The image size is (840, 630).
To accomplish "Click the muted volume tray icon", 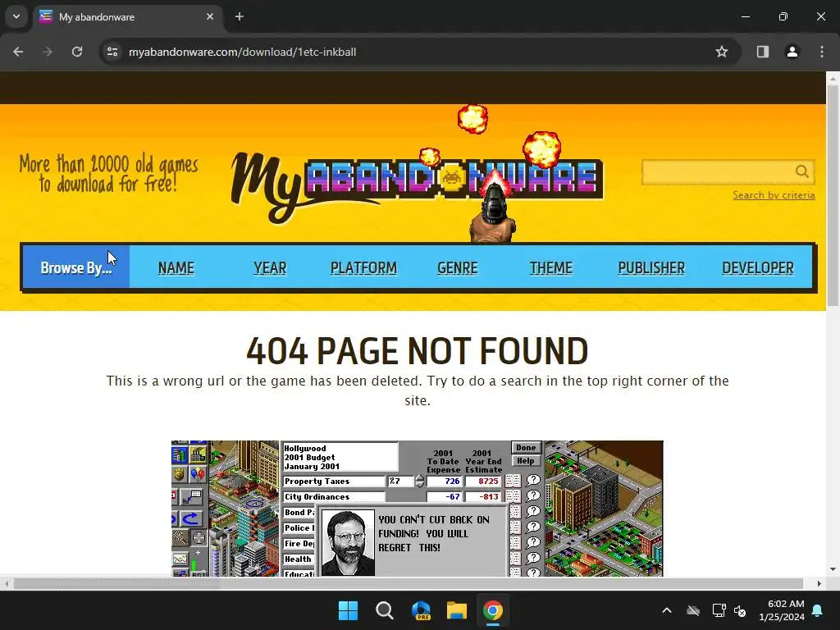I will 741,610.
